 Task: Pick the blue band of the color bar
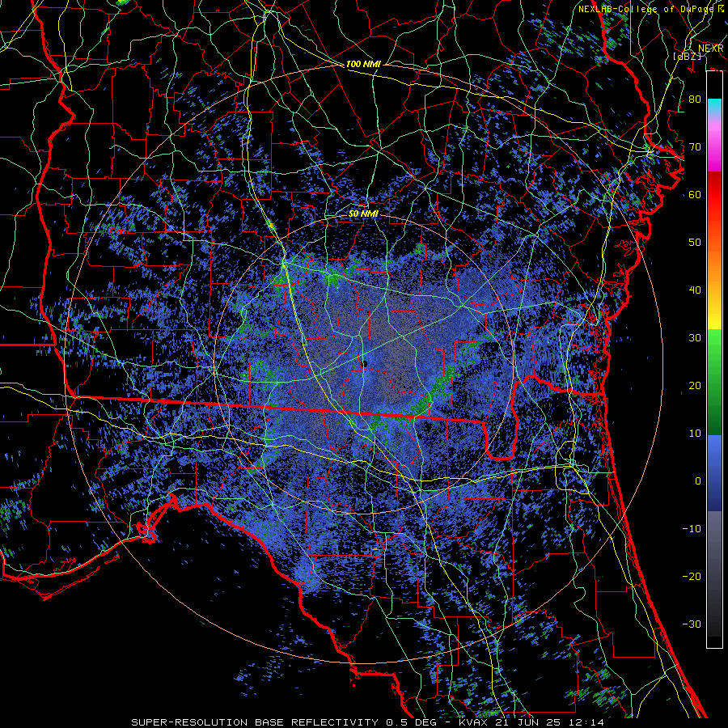pos(714,472)
